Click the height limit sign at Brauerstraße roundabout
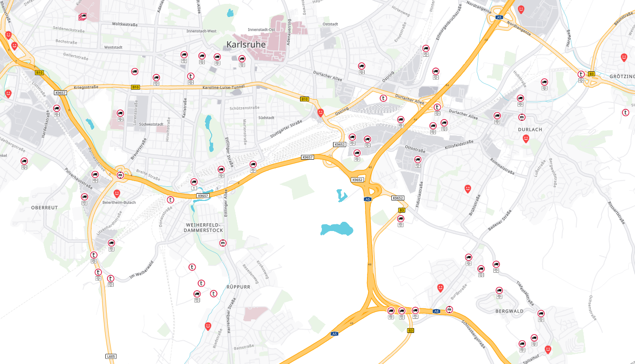Image resolution: width=635 pixels, height=364 pixels. point(120,175)
